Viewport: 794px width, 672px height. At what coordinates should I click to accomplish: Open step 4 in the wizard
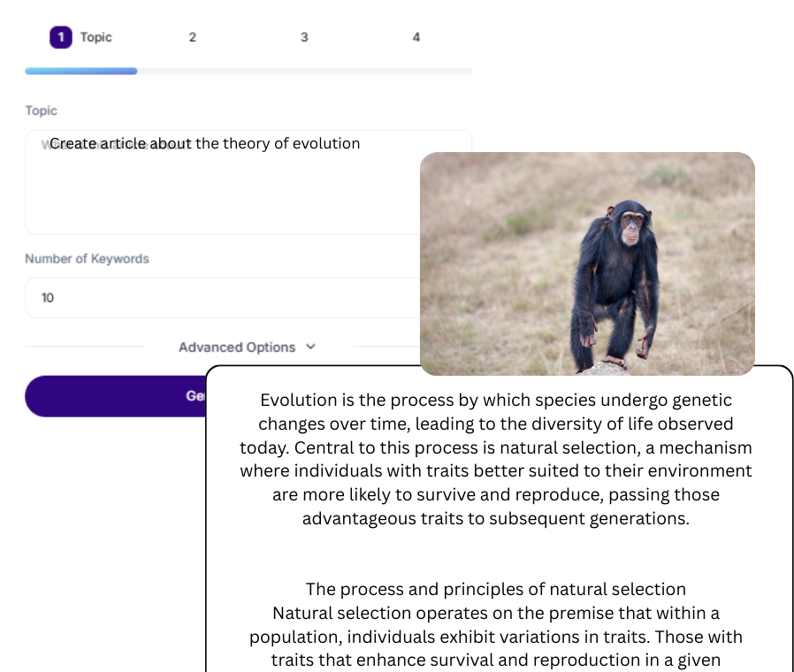click(x=416, y=37)
